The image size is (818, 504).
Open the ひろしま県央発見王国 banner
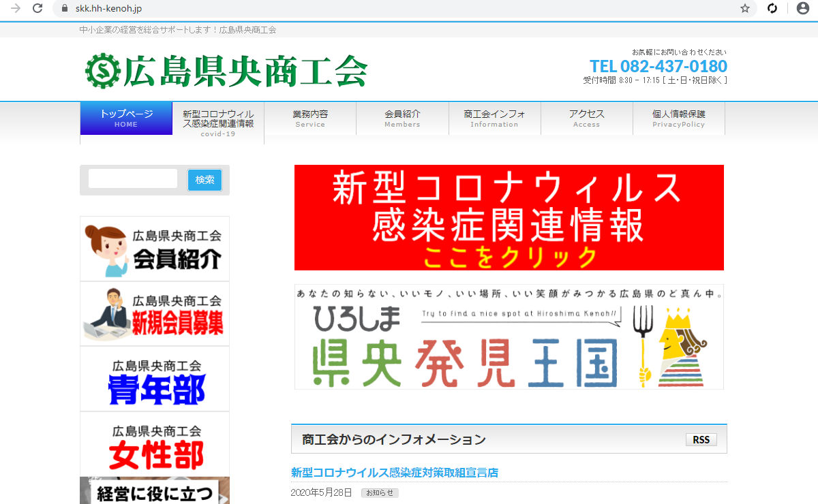(x=509, y=337)
